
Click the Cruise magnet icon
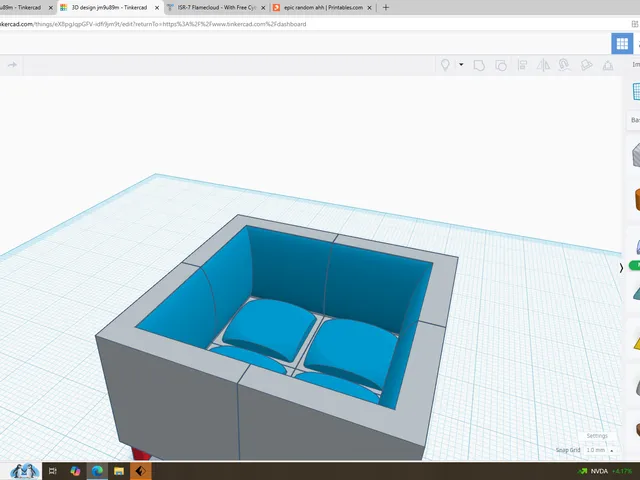pos(564,65)
